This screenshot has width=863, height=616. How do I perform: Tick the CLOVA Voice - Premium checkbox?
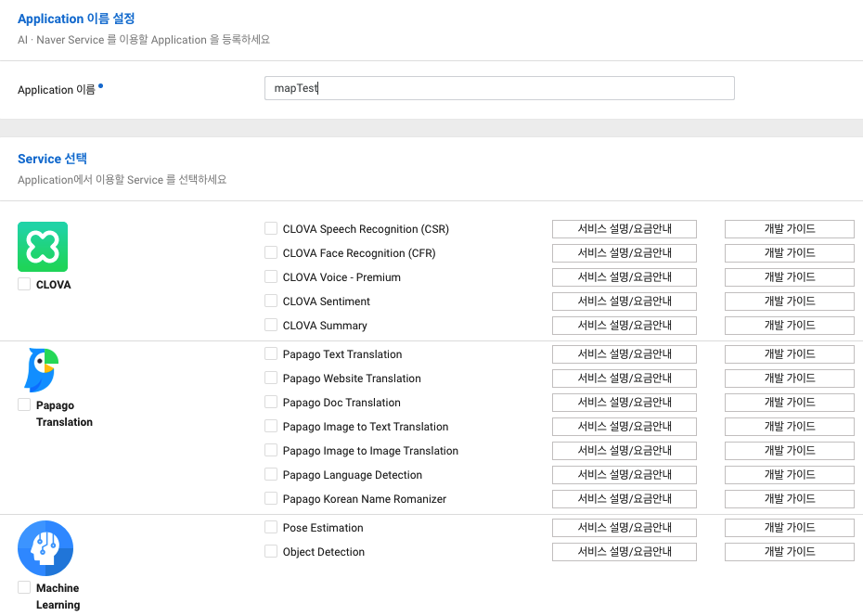click(271, 276)
